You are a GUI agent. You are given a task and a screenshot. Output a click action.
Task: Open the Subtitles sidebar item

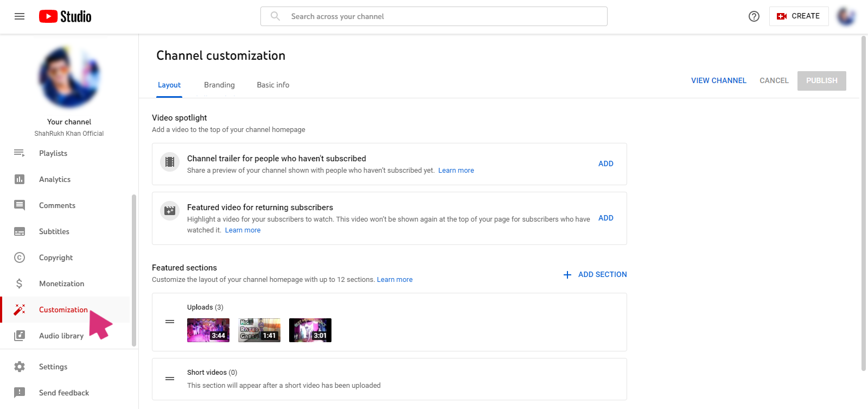54,231
